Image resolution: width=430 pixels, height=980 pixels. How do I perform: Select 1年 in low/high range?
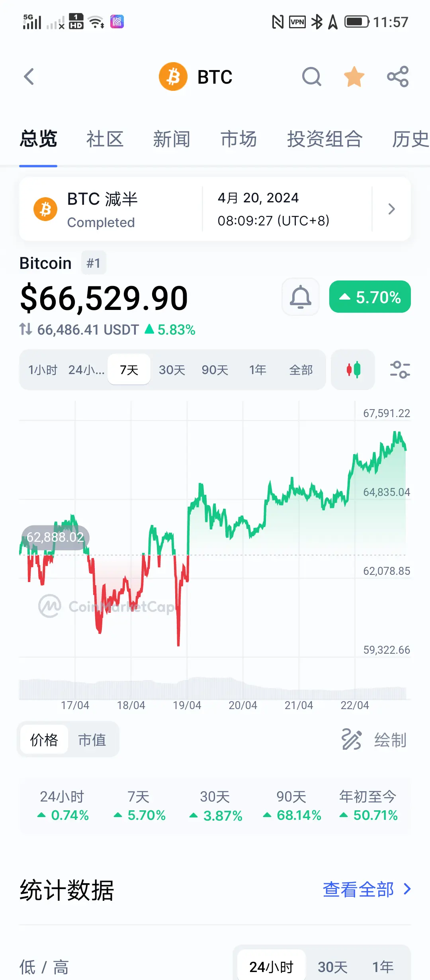383,966
